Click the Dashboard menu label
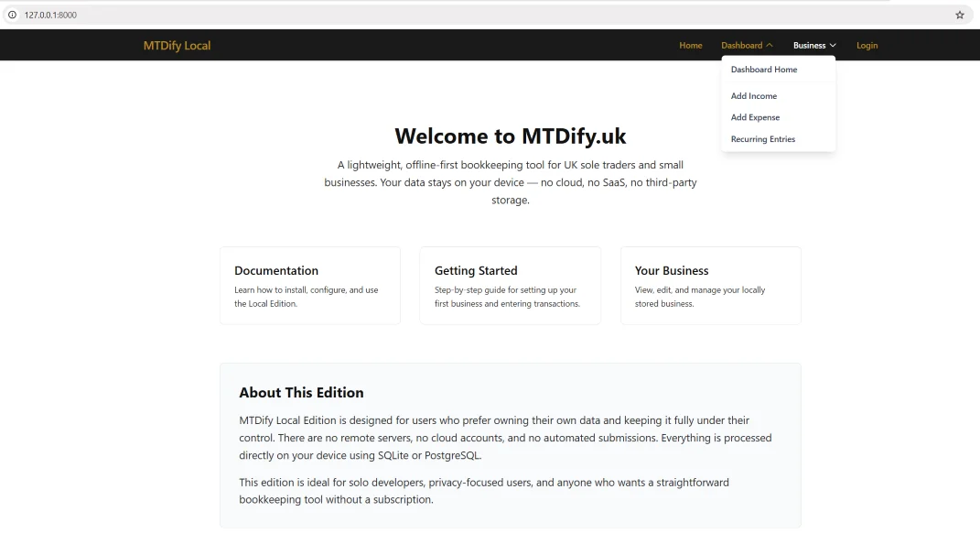Image resolution: width=980 pixels, height=544 pixels. click(x=742, y=45)
